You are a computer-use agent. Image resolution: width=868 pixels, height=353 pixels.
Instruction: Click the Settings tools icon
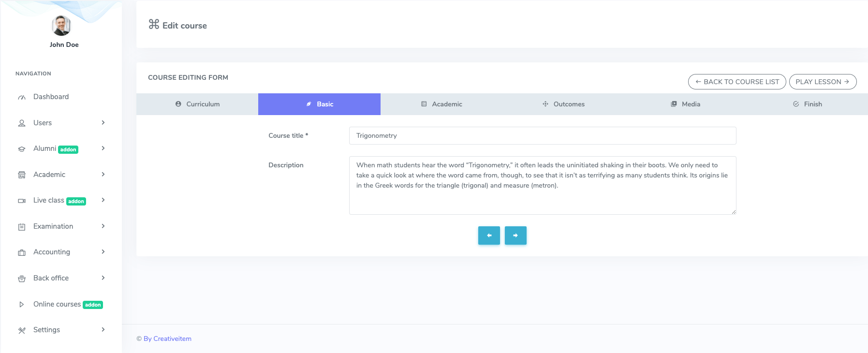(x=22, y=330)
